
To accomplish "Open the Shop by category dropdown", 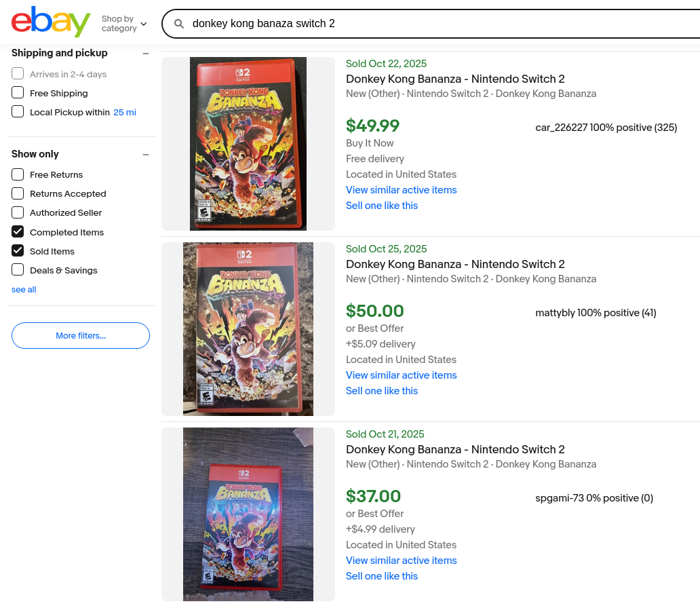I will point(123,24).
